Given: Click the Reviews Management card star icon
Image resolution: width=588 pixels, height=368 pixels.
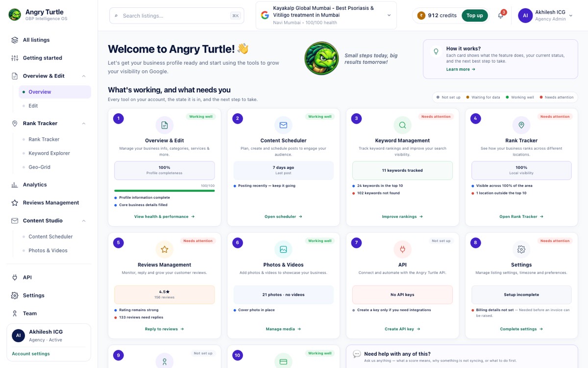Looking at the screenshot, I should (165, 249).
